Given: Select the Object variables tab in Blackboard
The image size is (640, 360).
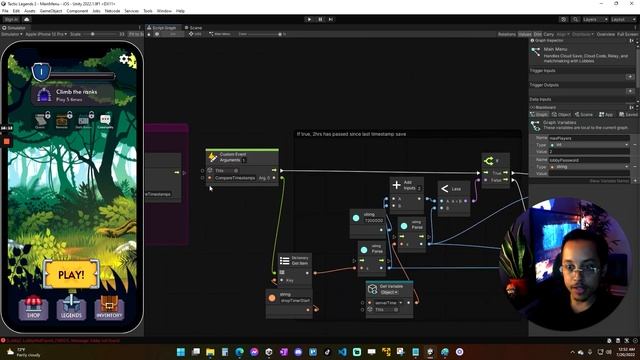Looking at the screenshot, I should coord(561,115).
